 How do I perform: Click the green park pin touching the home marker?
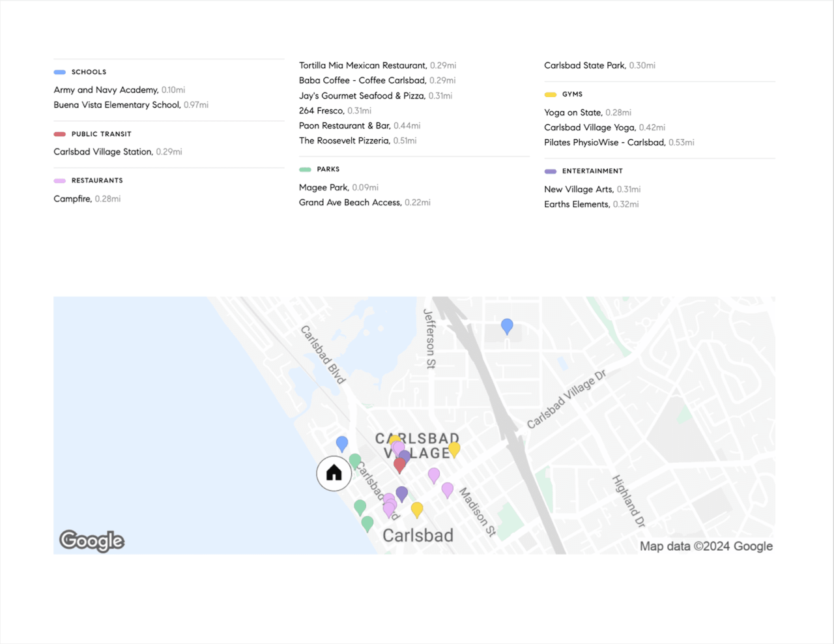click(355, 462)
